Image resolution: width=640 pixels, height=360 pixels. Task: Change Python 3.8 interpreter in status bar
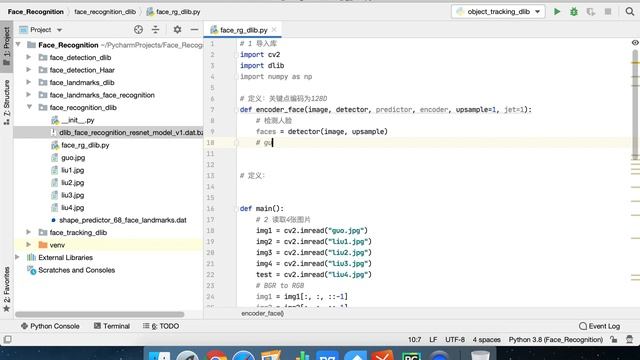[x=556, y=339]
